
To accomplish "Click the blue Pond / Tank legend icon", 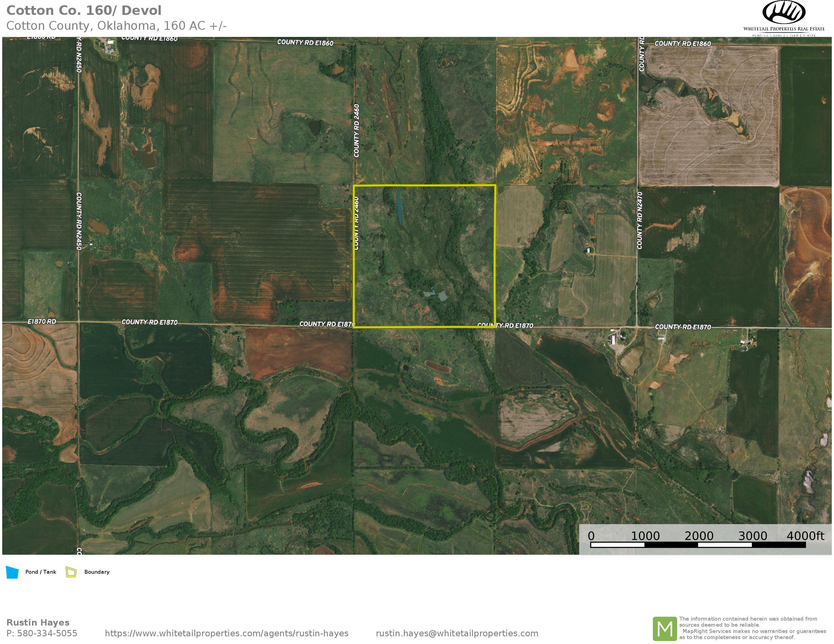I will (12, 572).
